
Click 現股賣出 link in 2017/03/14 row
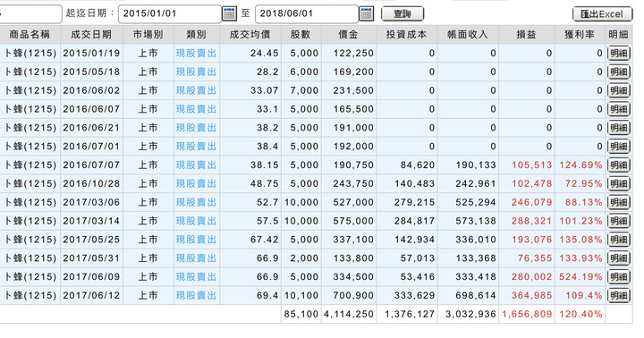pyautogui.click(x=196, y=221)
